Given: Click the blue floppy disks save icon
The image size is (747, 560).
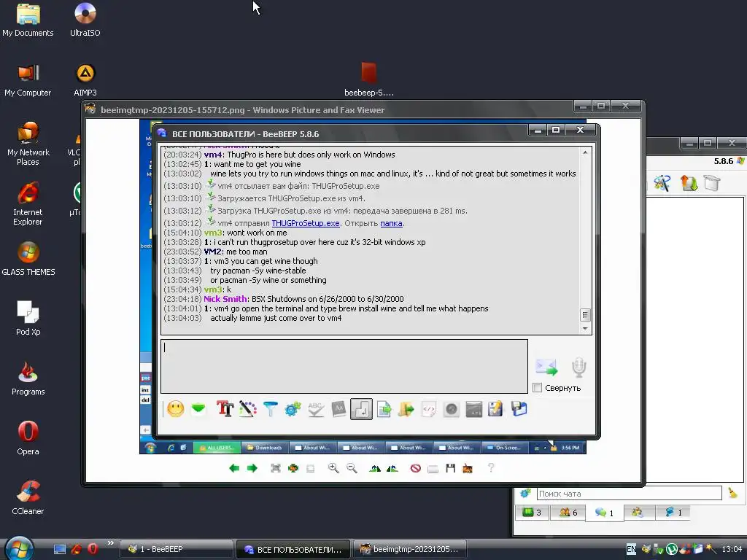Looking at the screenshot, I should pos(519,408).
